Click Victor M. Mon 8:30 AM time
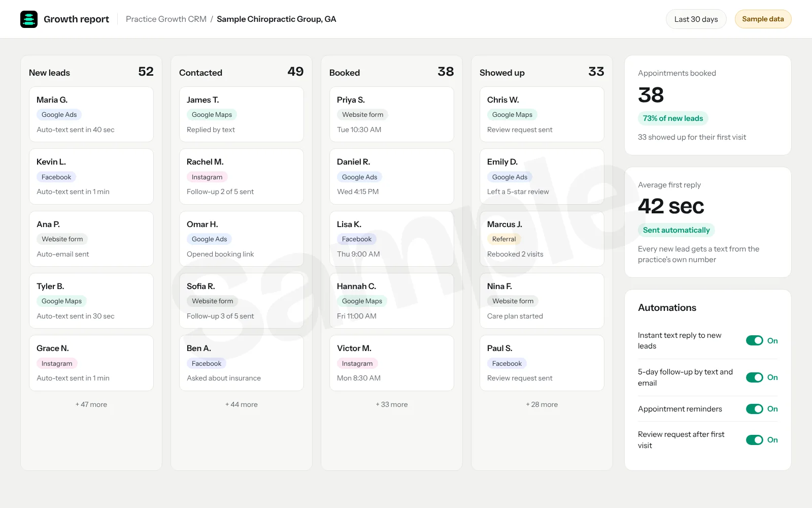This screenshot has height=508, width=812. tap(359, 378)
